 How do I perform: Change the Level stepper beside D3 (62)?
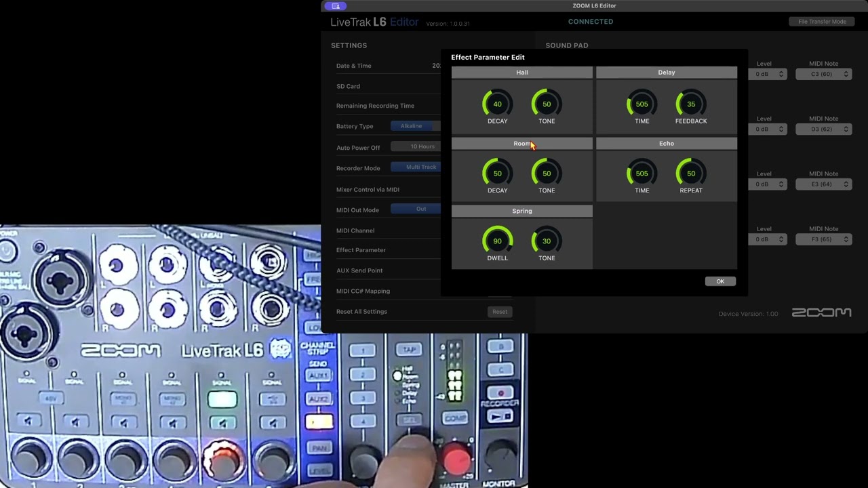click(768, 129)
